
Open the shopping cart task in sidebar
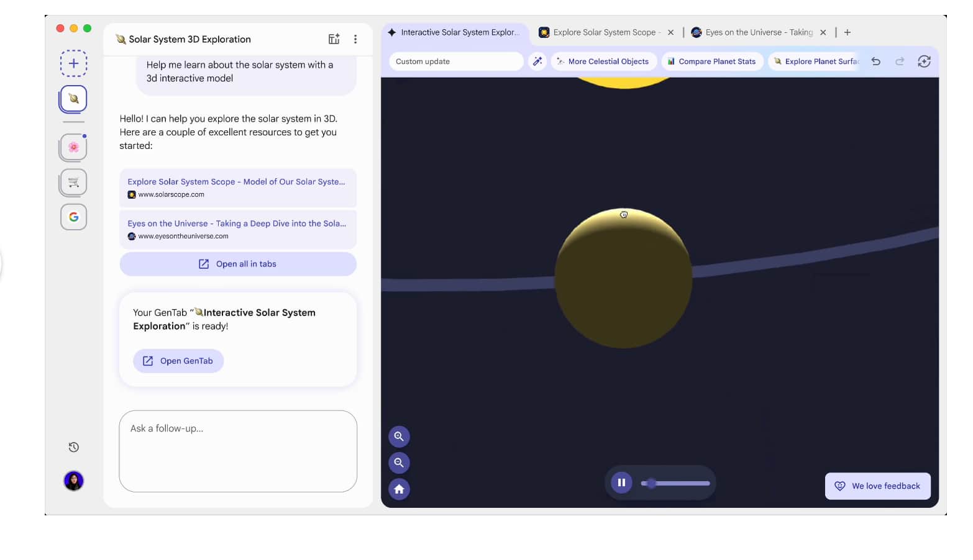[73, 182]
